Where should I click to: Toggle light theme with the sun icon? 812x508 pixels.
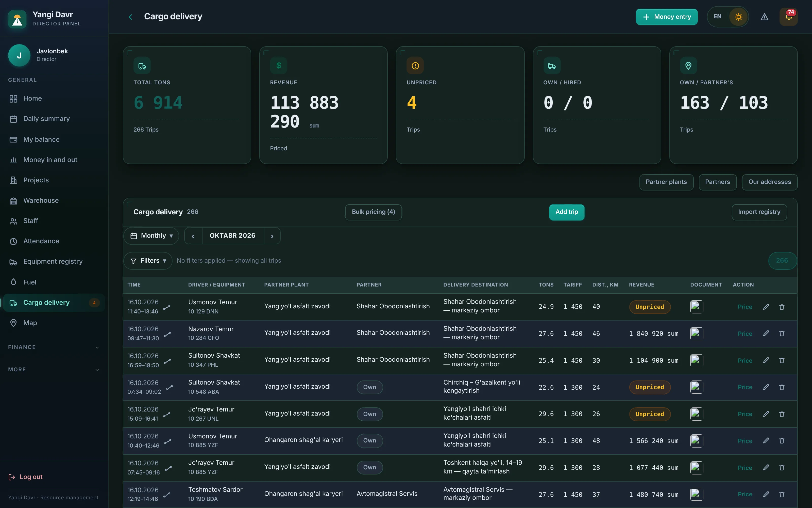pos(738,17)
